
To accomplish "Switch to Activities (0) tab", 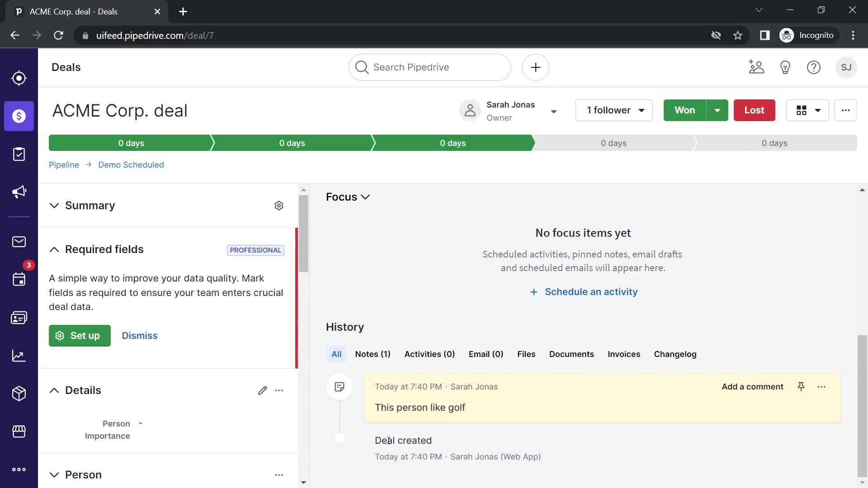I will (429, 354).
